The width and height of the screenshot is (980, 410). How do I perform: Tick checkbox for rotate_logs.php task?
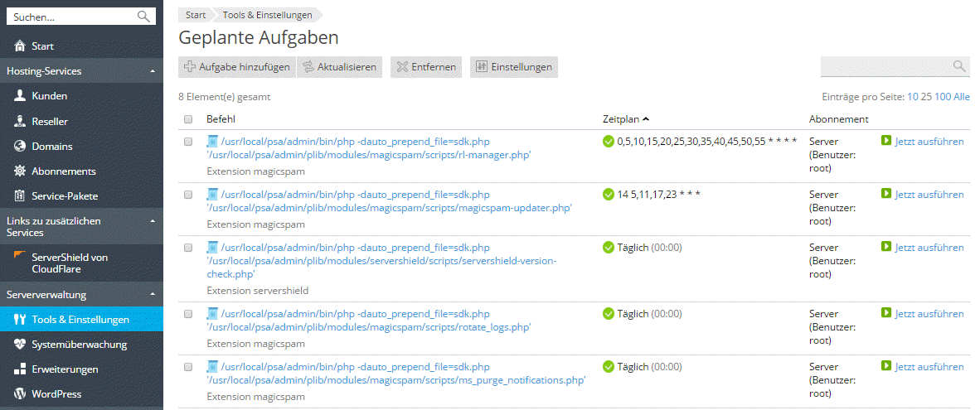188,314
